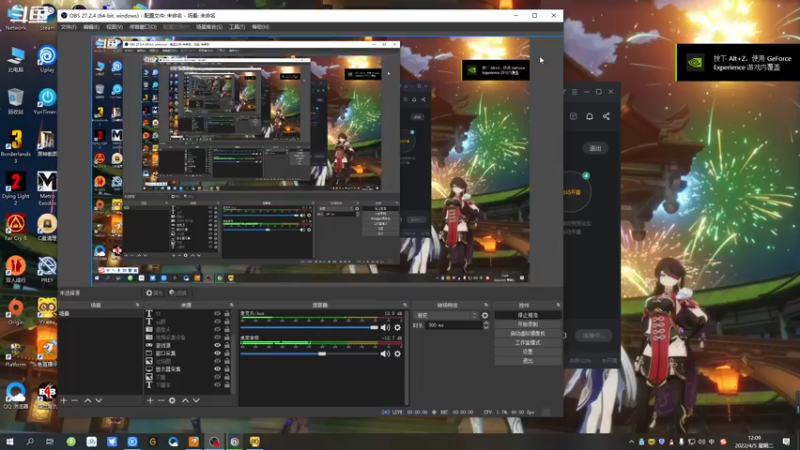Open the 停靠窗口(D) menu
Image resolution: width=800 pixels, height=450 pixels.
point(143,27)
